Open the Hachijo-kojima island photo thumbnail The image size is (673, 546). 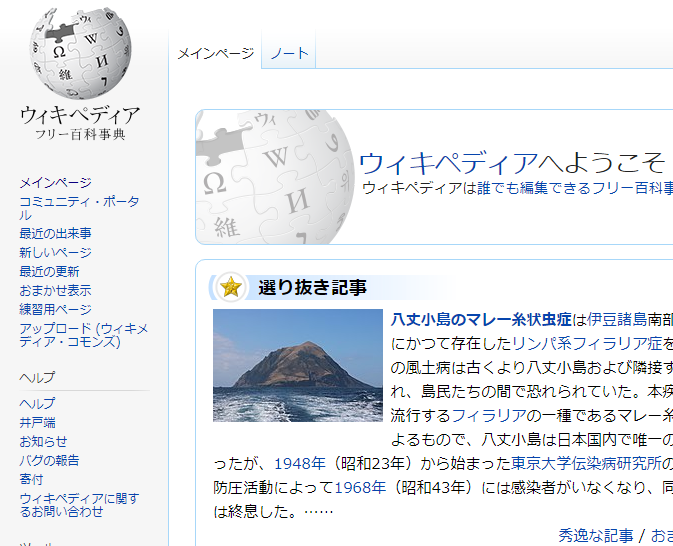click(x=297, y=365)
